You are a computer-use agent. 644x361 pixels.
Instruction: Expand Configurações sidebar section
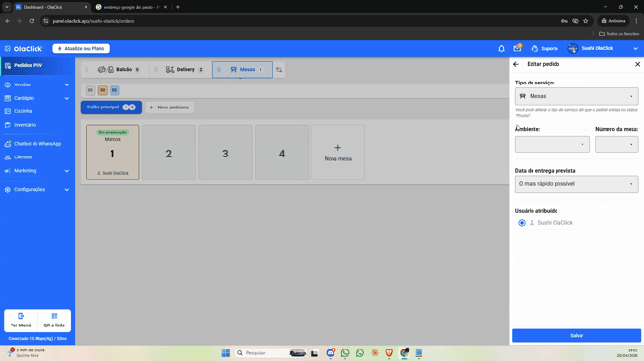point(37,189)
